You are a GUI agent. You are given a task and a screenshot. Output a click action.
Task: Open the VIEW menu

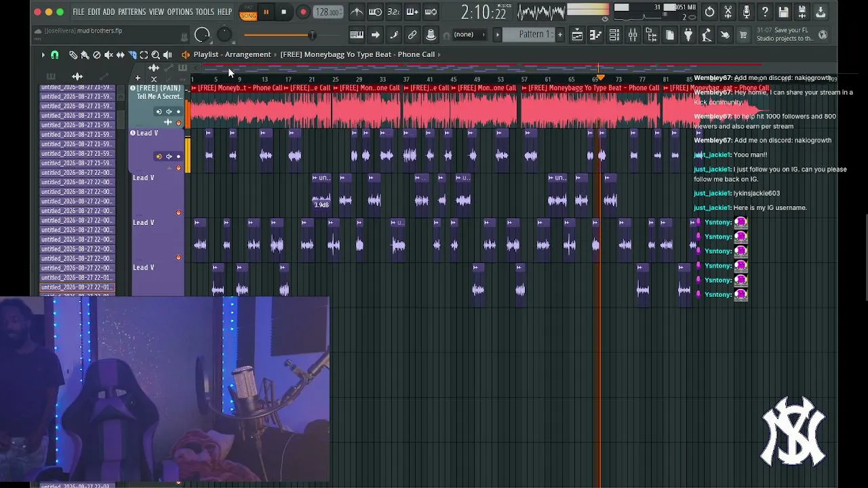pyautogui.click(x=157, y=12)
